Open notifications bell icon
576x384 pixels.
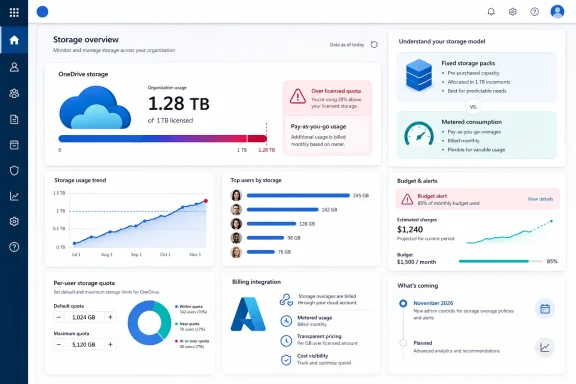click(x=491, y=12)
